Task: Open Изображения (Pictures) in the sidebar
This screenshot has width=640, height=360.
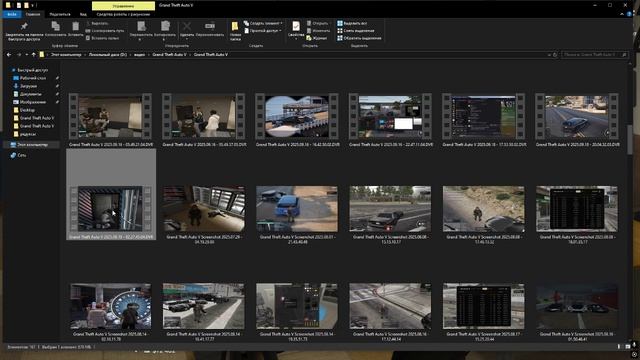Action: [x=33, y=102]
